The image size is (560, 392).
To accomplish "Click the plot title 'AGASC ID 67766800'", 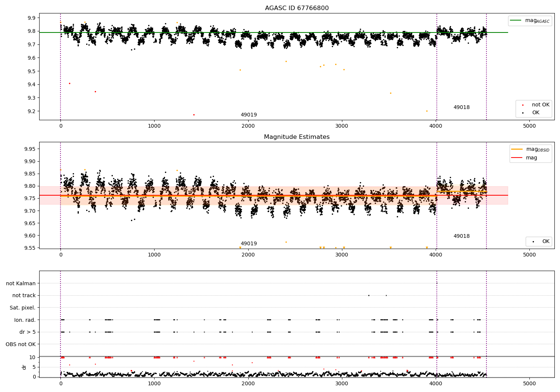I will (x=297, y=8).
